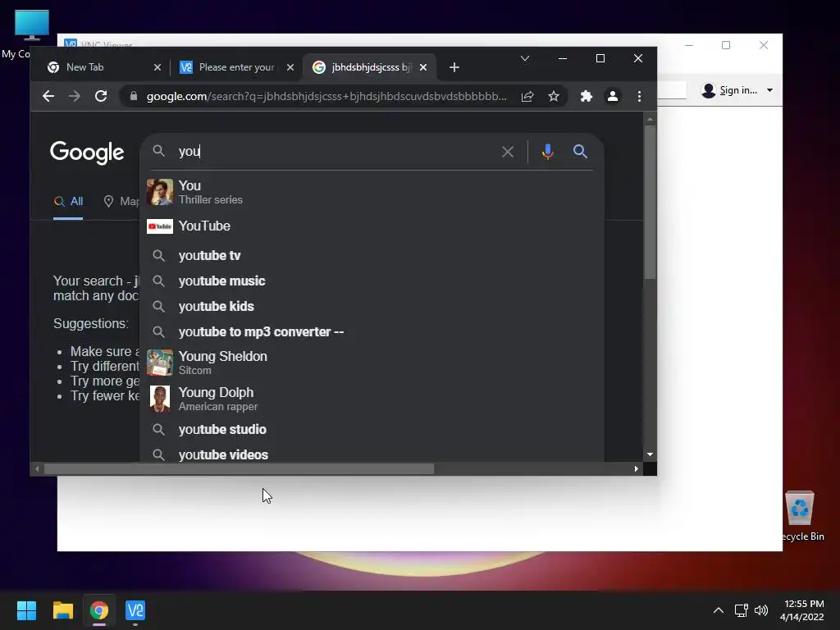Select the 'youtube kids' suggestion

(x=372, y=307)
